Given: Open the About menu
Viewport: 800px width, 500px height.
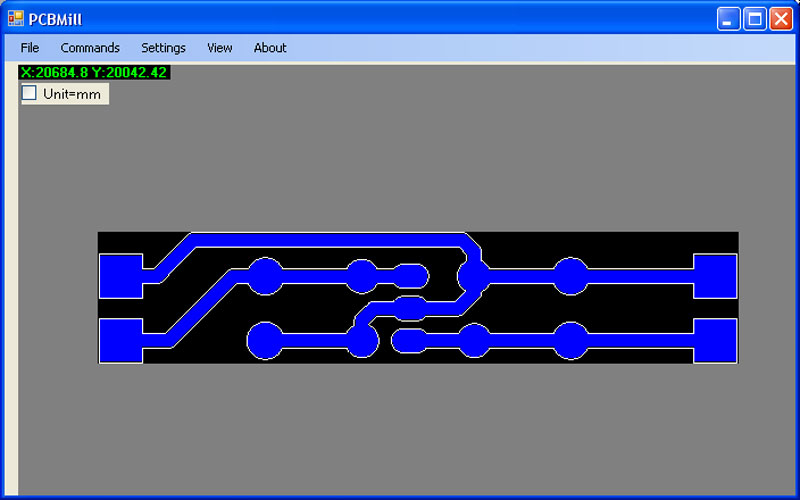Looking at the screenshot, I should [270, 48].
